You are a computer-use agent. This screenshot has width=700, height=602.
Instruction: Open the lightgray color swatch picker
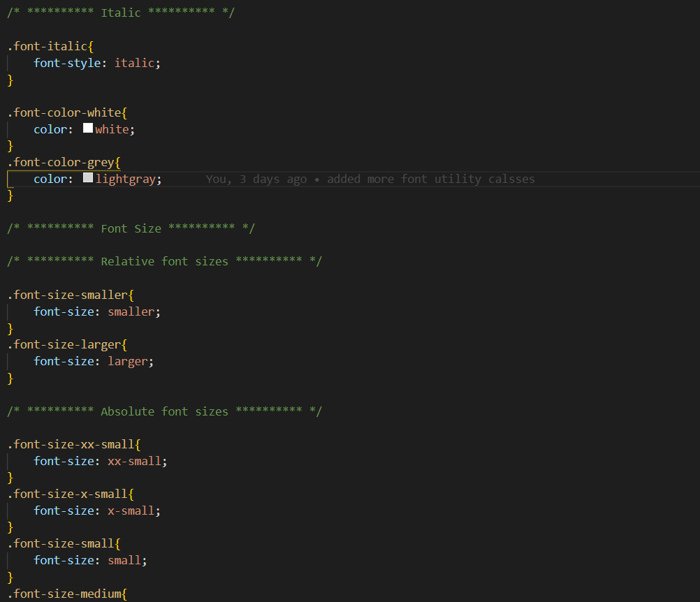click(x=88, y=178)
